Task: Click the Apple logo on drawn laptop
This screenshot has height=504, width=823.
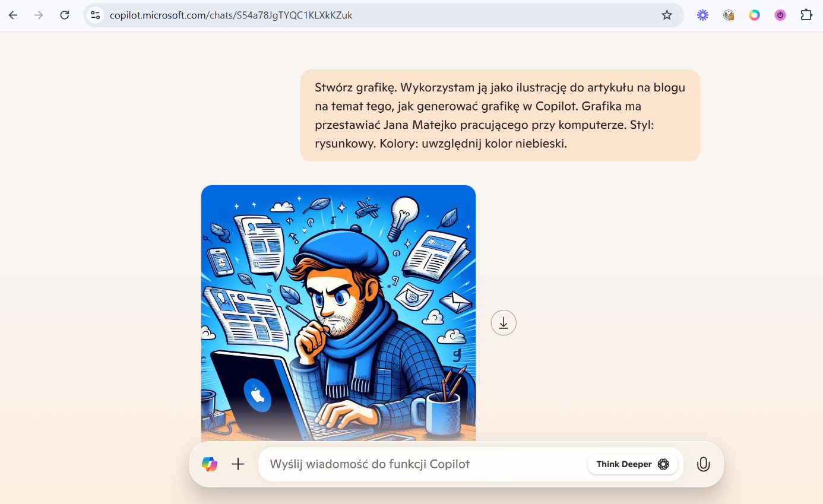Action: (258, 395)
